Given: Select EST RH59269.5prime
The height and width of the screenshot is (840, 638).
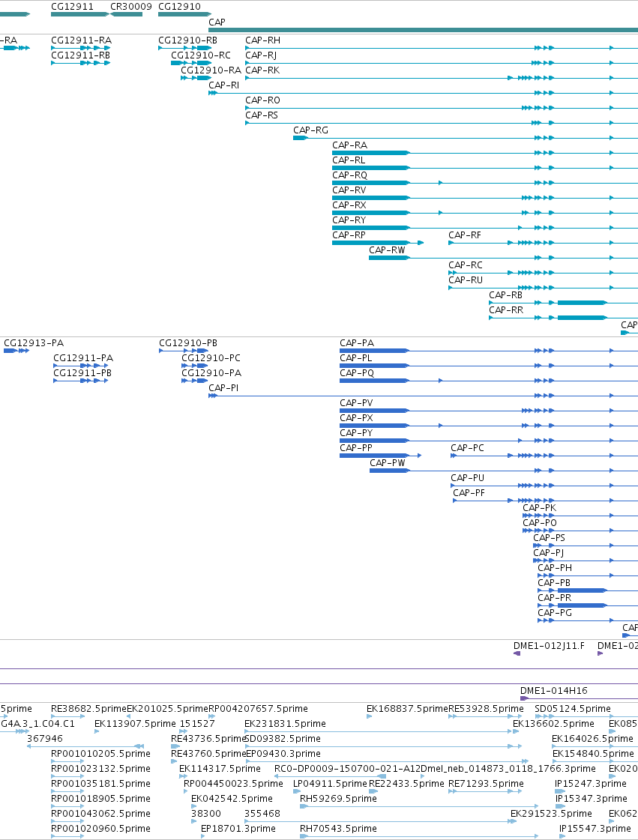Looking at the screenshot, I should click(x=419, y=807).
